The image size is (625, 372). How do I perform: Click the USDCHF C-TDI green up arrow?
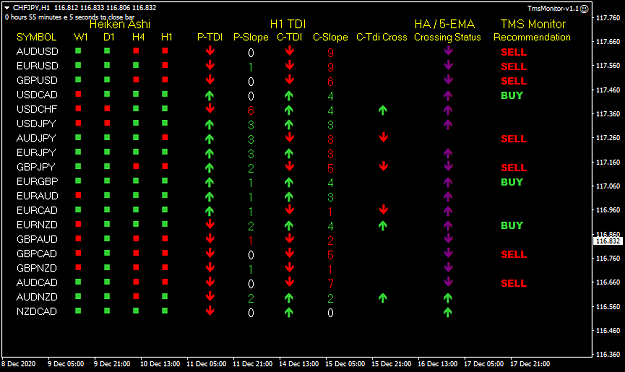[x=289, y=110]
